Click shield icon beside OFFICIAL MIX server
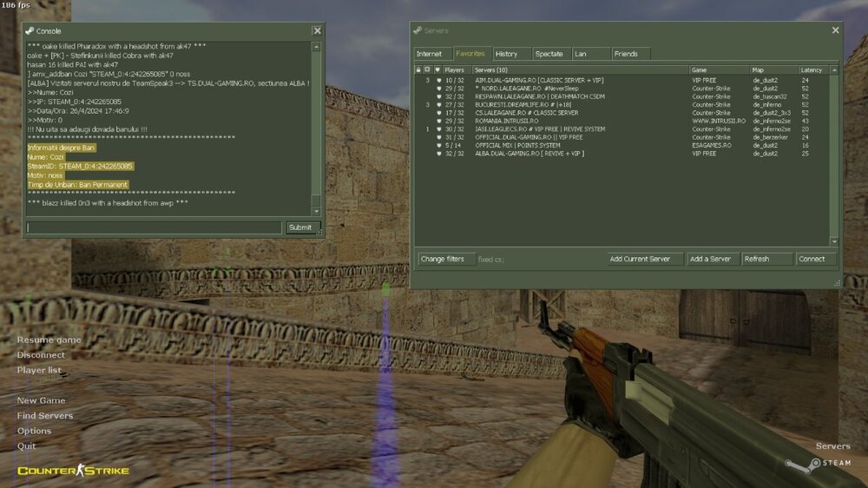Image resolution: width=868 pixels, height=488 pixels. pyautogui.click(x=438, y=145)
